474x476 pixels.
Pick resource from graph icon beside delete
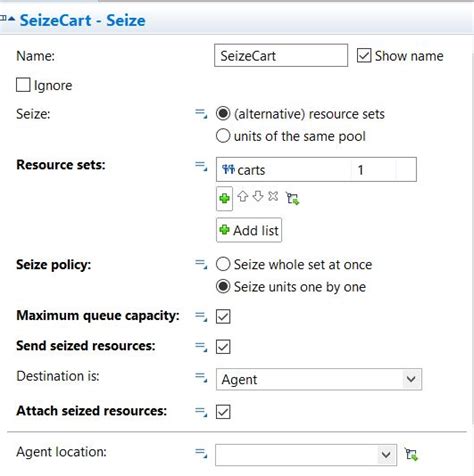tap(293, 198)
